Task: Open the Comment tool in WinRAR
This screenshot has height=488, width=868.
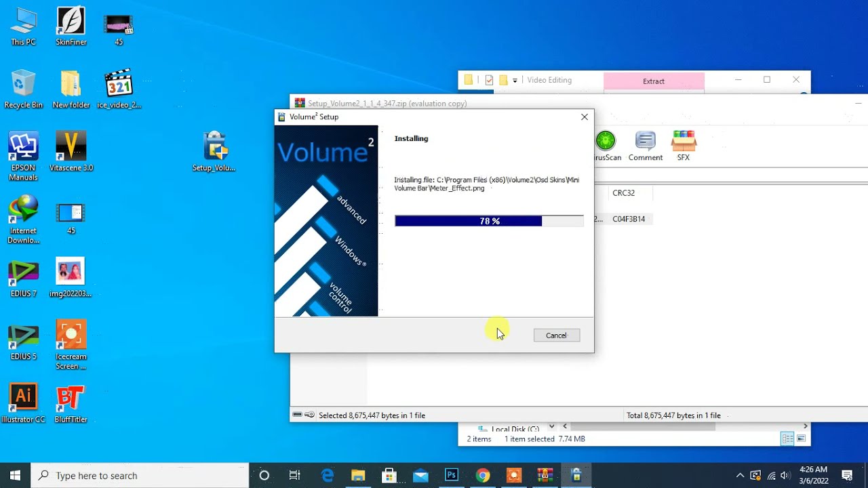Action: 645,146
